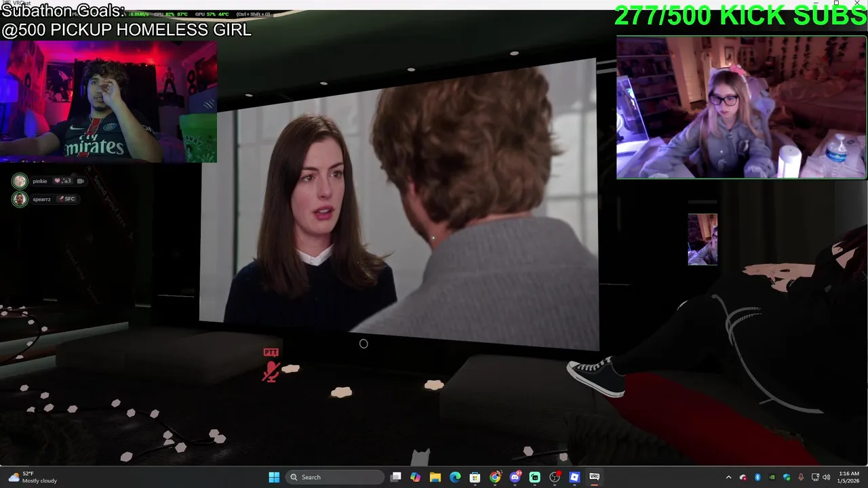Viewport: 868px width, 488px height.
Task: Open network settings tray icon
Action: (x=815, y=477)
